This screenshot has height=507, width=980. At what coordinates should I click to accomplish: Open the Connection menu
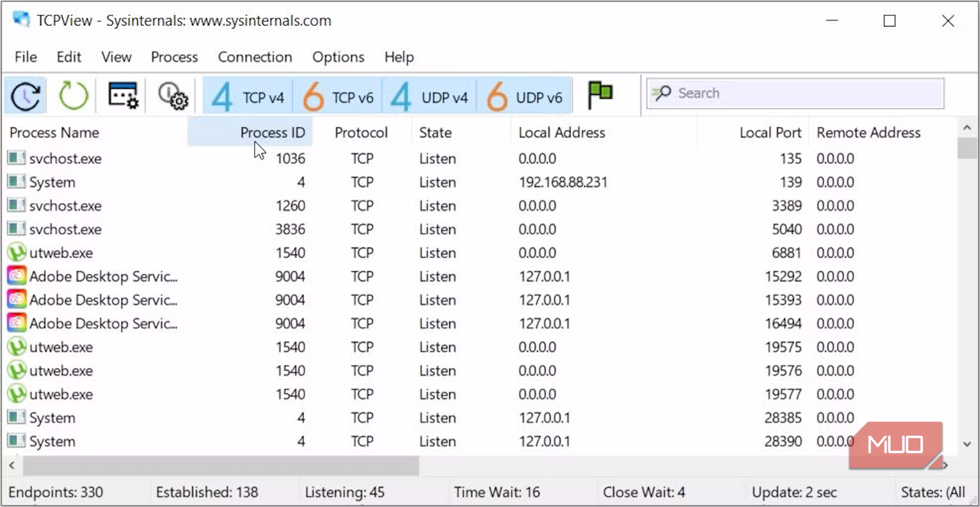pos(255,57)
